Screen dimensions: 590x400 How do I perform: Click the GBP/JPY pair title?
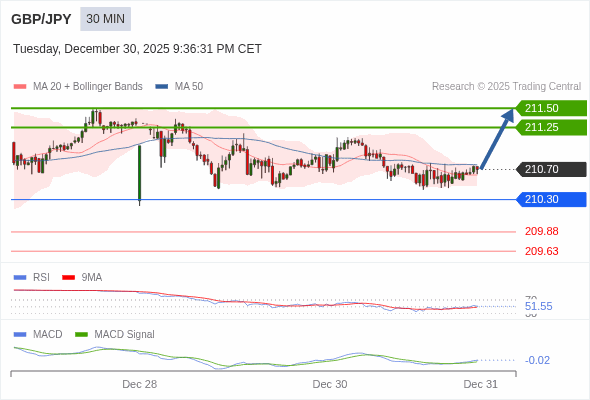click(41, 19)
